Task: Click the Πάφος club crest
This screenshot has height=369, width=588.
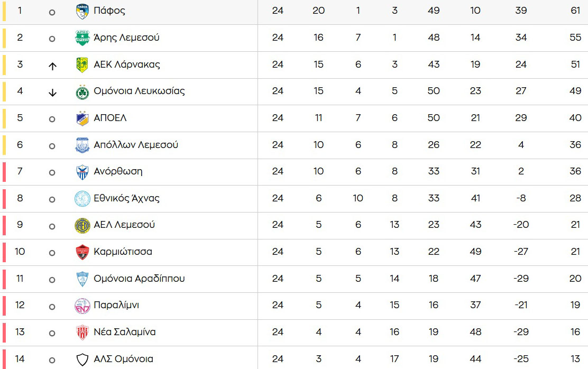Action: tap(82, 11)
